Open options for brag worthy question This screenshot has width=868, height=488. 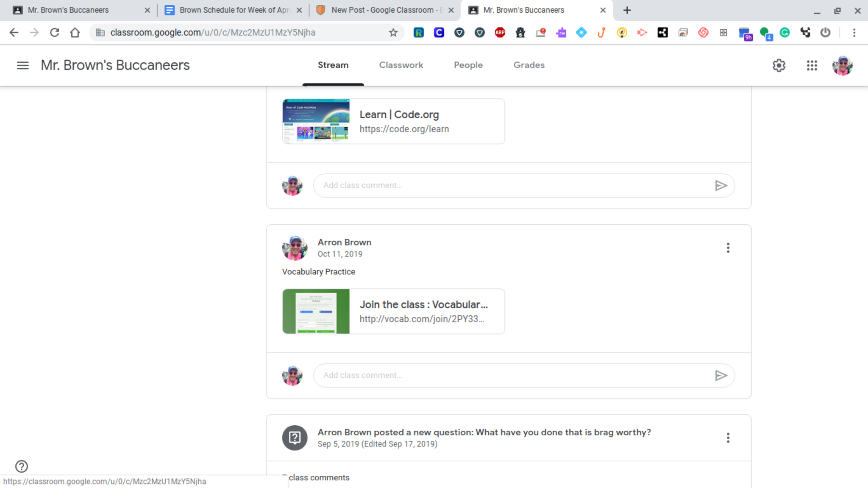pos(728,438)
